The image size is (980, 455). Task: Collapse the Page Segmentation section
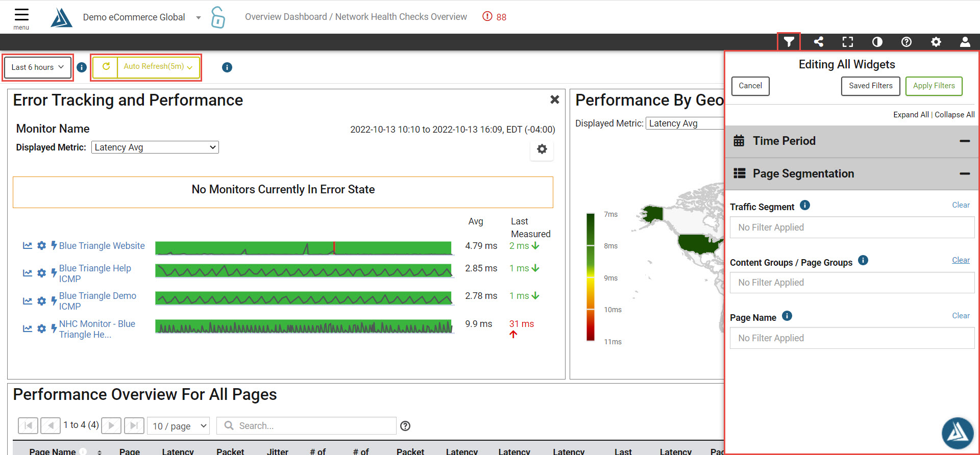point(965,174)
